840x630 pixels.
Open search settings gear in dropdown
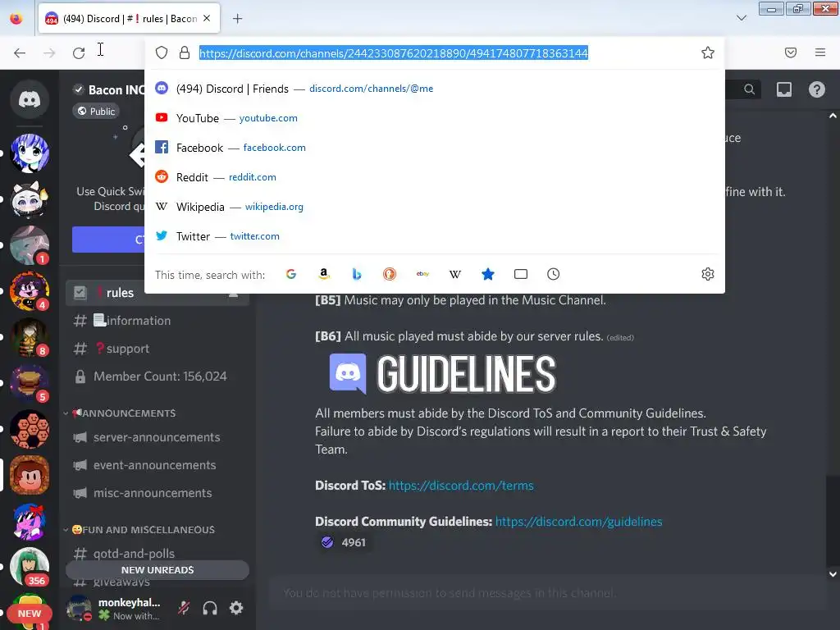[708, 274]
